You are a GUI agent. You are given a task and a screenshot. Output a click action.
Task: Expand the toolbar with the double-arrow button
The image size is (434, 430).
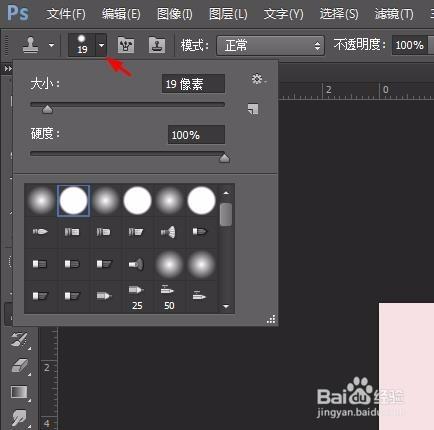pos(8,69)
